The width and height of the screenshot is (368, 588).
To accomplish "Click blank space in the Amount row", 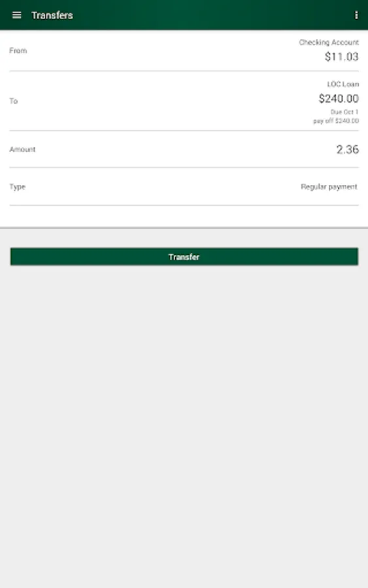I will tap(184, 149).
